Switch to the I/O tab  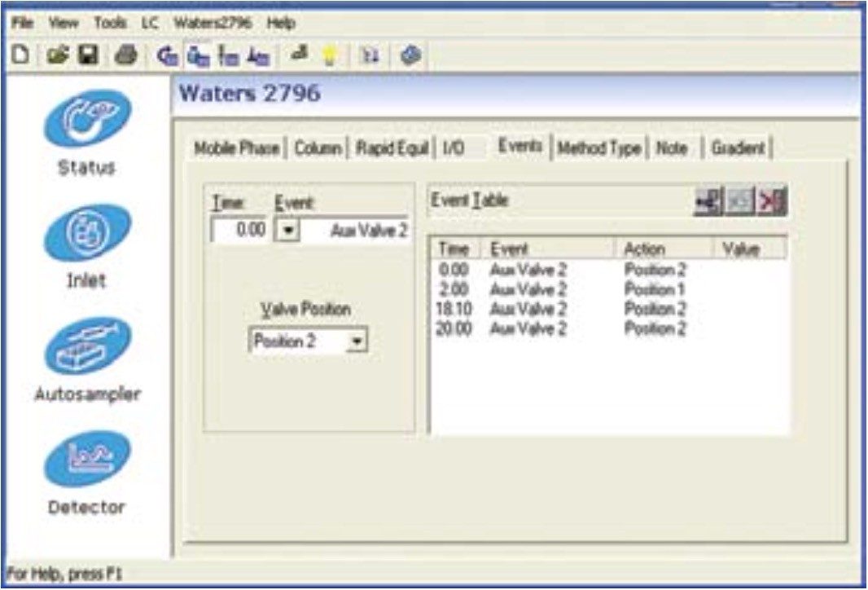(x=454, y=148)
